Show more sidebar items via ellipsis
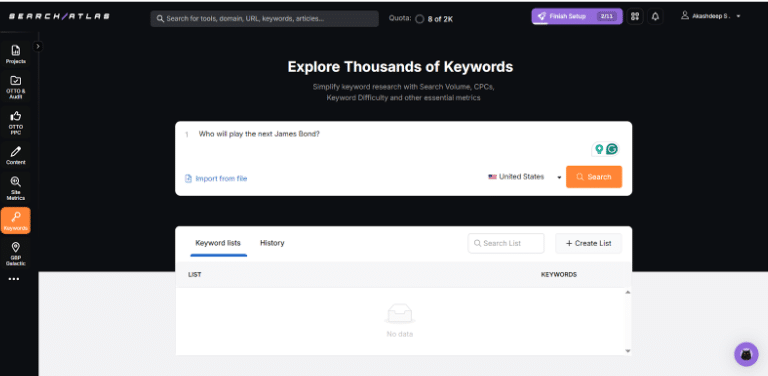This screenshot has width=768, height=376. [14, 279]
